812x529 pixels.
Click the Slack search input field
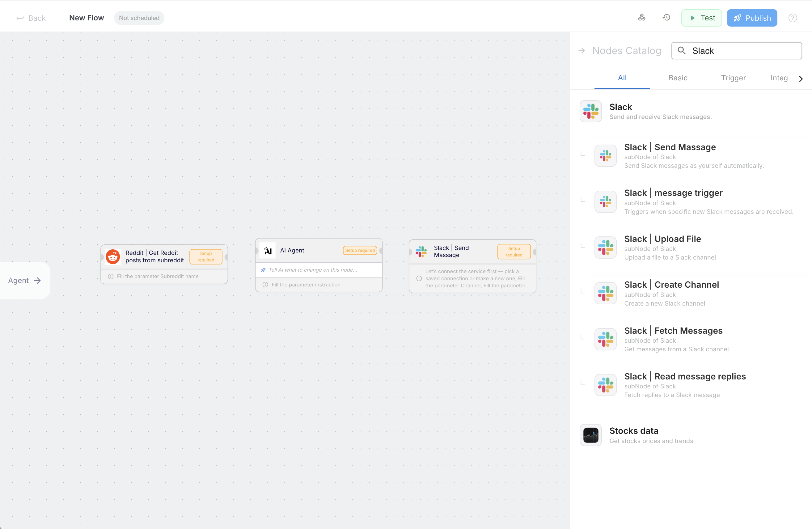[x=744, y=51]
